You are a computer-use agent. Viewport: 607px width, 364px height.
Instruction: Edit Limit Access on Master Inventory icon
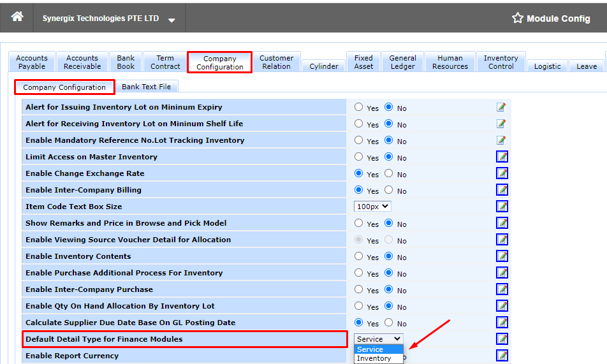502,157
